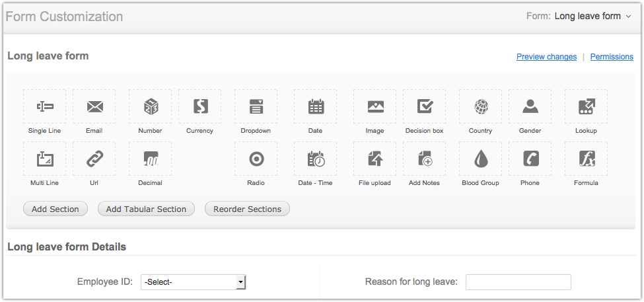Pick the Currency field icon

(x=200, y=106)
